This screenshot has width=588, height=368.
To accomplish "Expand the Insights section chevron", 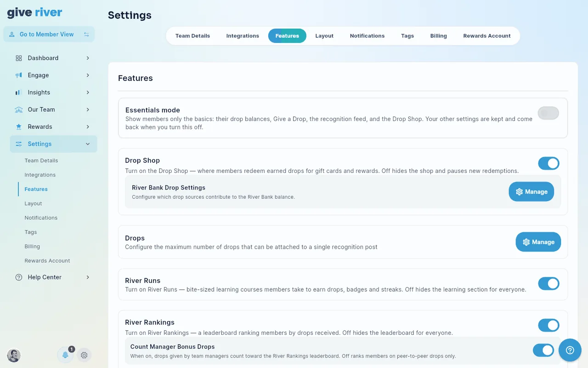I will (88, 92).
